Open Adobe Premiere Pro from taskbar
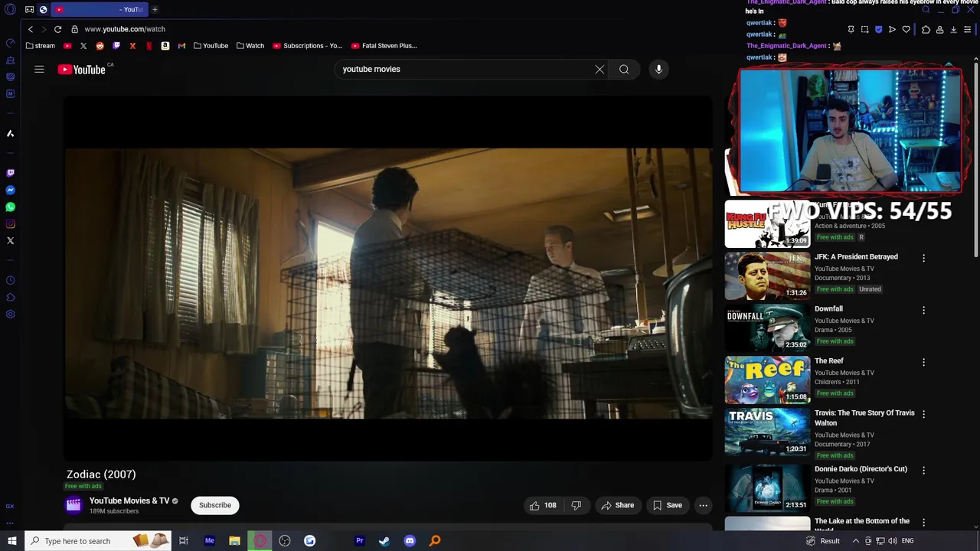 coord(359,541)
